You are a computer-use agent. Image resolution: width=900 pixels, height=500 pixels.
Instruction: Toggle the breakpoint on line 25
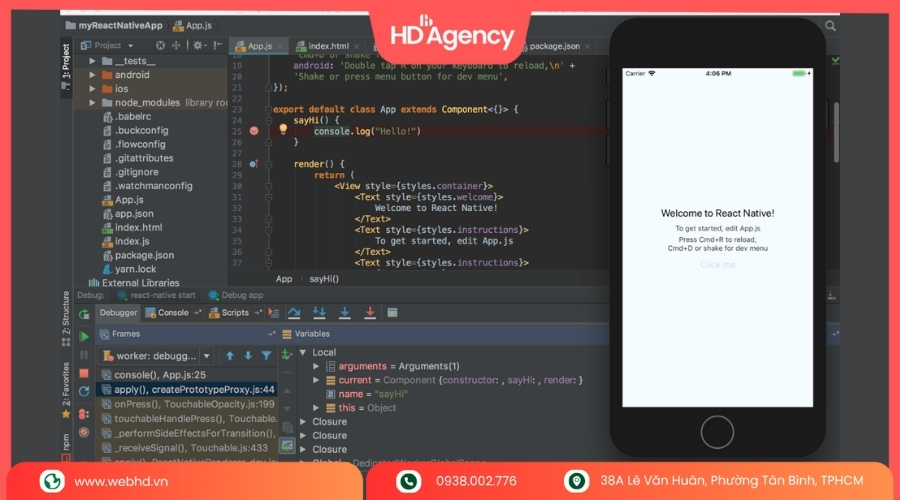click(254, 131)
